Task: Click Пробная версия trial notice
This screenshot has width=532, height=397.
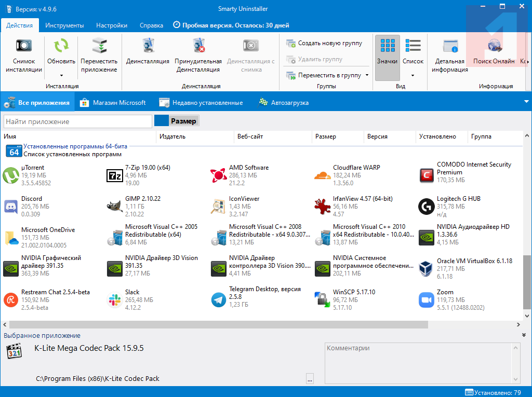Action: pyautogui.click(x=231, y=25)
